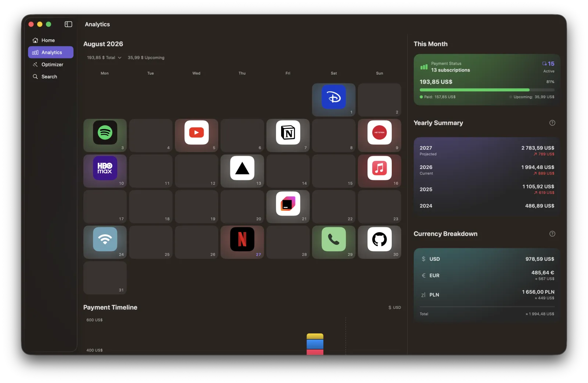Open Optimizer from the sidebar

click(51, 65)
